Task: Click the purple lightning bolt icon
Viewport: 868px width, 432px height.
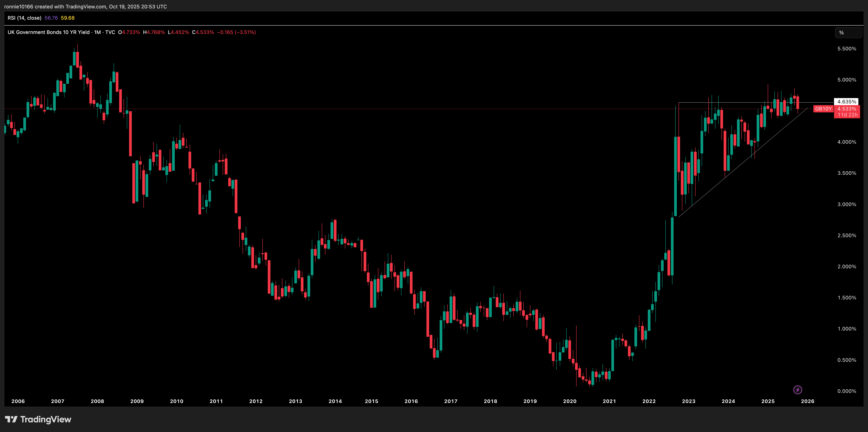Action: pos(797,390)
